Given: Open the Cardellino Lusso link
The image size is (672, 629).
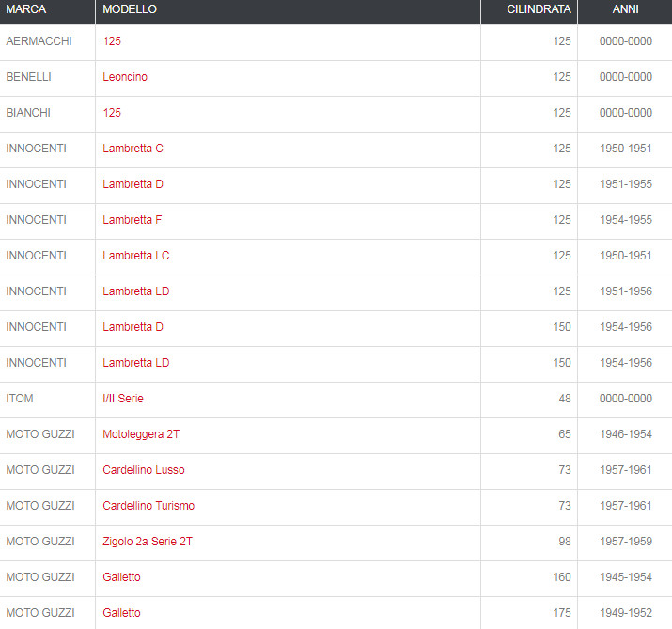Looking at the screenshot, I should tap(144, 470).
